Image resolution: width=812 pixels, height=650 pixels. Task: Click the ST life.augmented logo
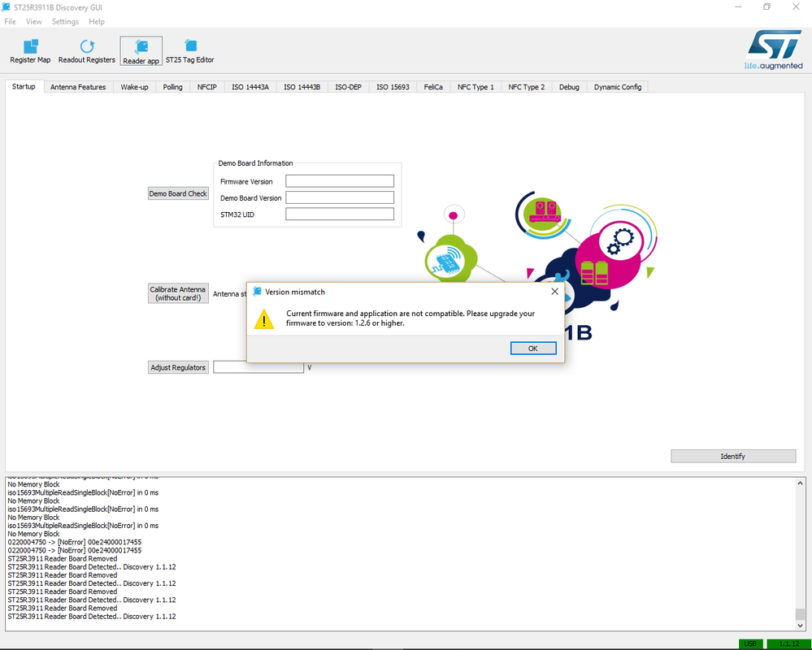[x=774, y=50]
